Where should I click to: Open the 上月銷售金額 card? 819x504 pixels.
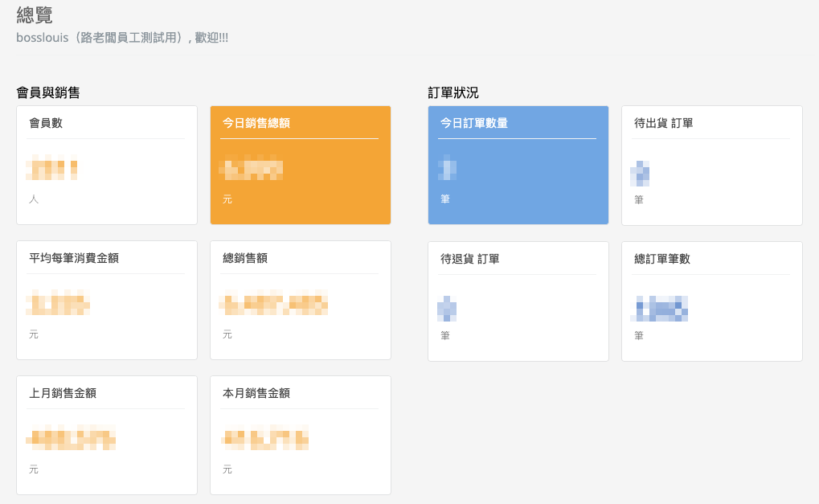coord(107,435)
